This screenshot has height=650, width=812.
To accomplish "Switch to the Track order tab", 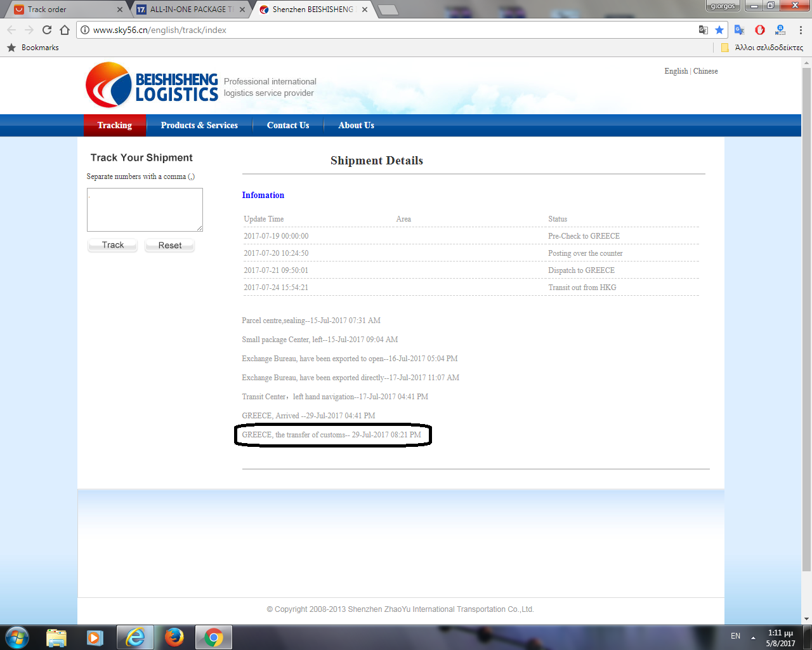I will pos(63,10).
